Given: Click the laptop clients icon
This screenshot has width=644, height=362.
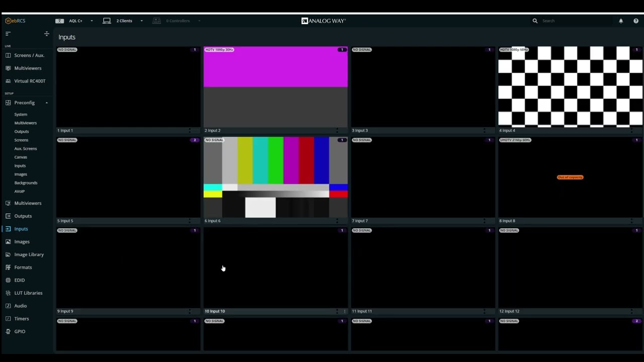Looking at the screenshot, I should pyautogui.click(x=107, y=21).
